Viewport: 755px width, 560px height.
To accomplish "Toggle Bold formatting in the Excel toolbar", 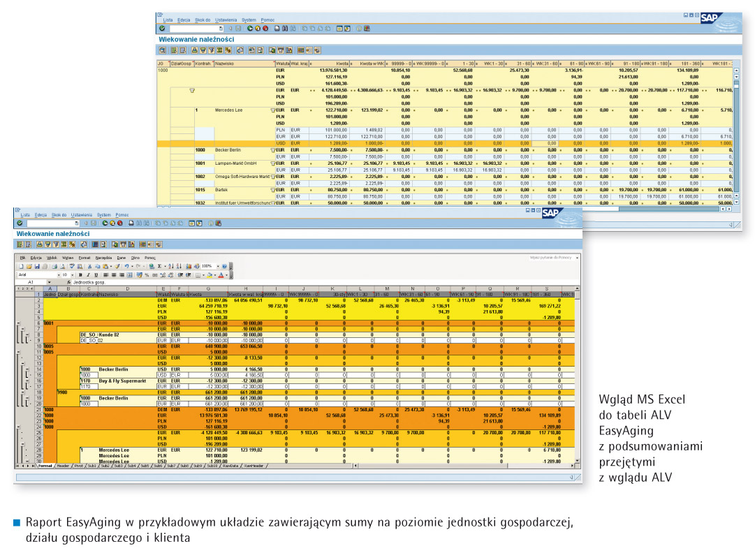I will coord(80,275).
